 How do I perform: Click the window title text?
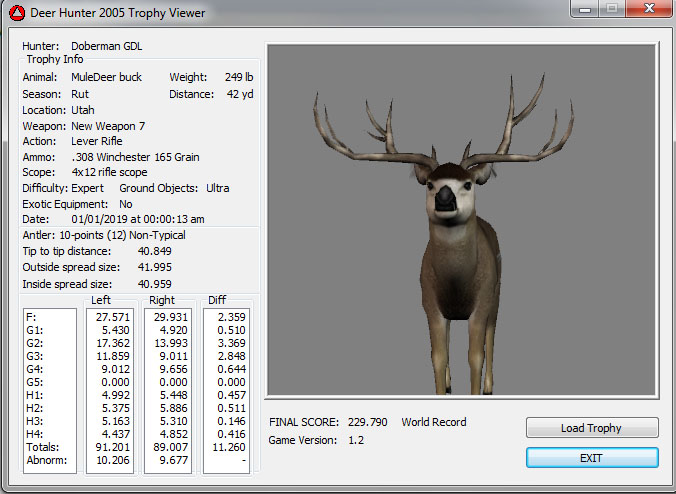[x=118, y=13]
